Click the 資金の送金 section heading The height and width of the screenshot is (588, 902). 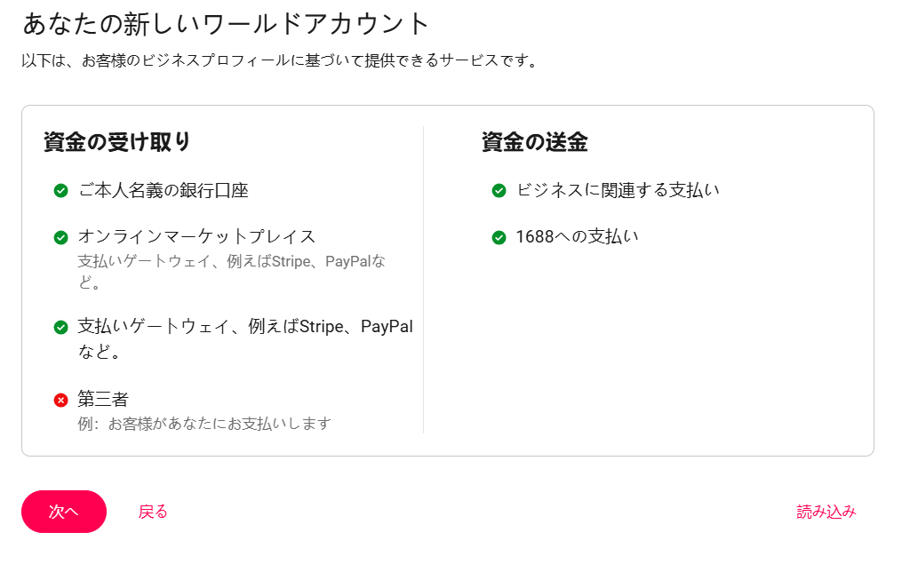[534, 141]
